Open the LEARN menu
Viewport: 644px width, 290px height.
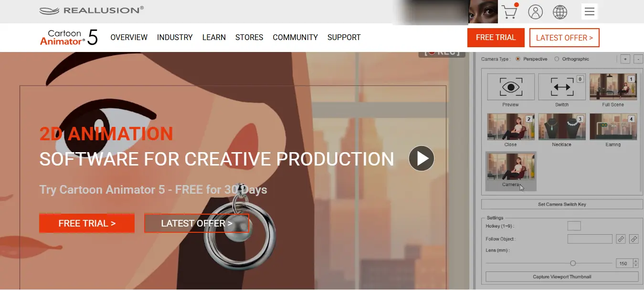(x=214, y=37)
